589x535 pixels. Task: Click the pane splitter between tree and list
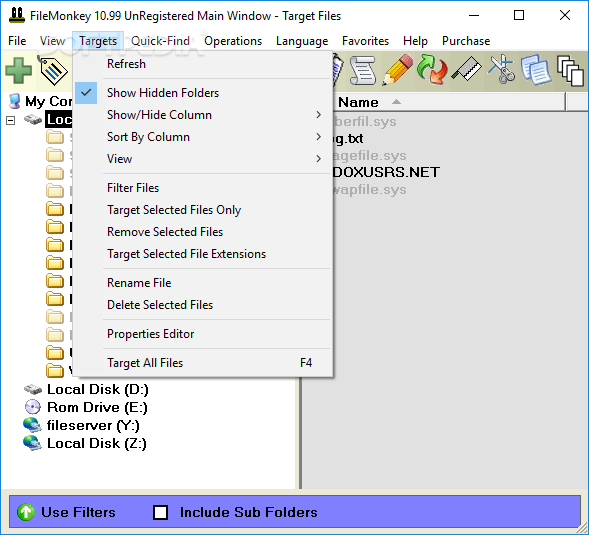301,432
